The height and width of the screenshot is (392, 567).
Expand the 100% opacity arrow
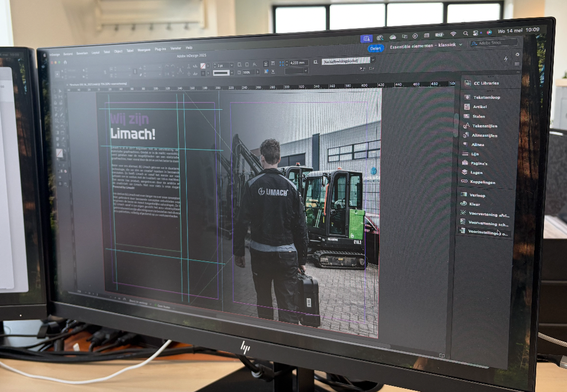[258, 72]
